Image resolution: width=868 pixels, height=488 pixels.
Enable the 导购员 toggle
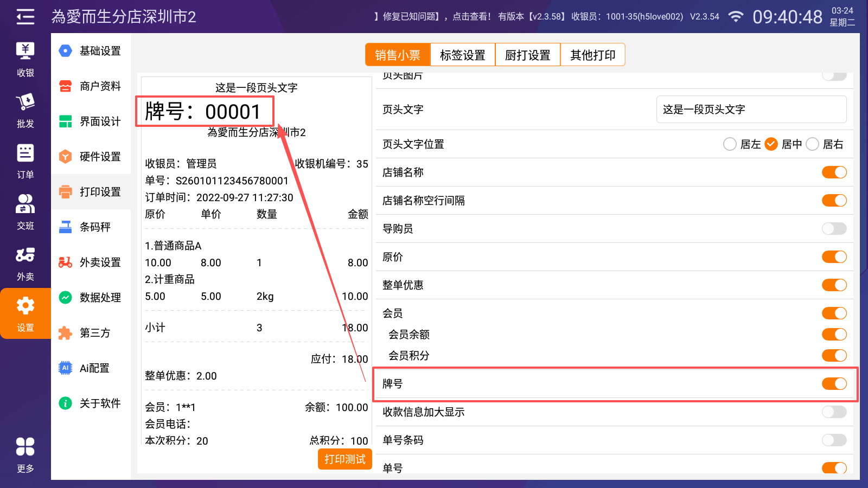834,229
